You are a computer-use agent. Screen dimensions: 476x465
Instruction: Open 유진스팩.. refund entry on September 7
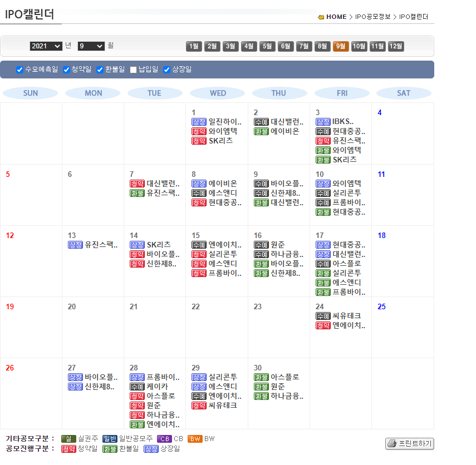point(163,193)
